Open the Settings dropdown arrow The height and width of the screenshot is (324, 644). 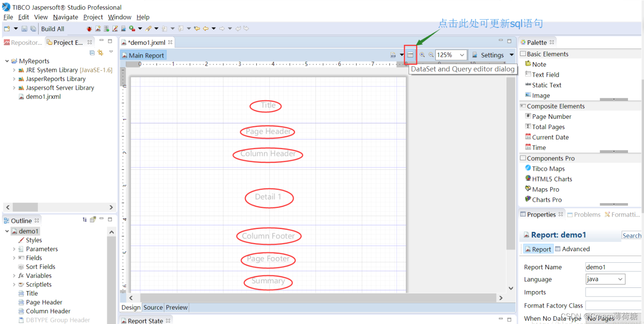point(511,55)
